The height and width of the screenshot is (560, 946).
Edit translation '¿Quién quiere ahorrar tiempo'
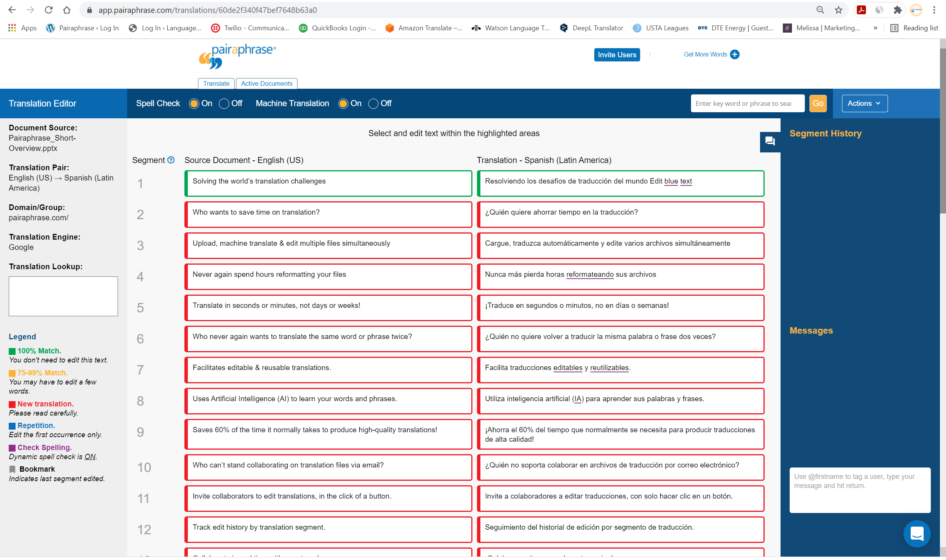620,215
